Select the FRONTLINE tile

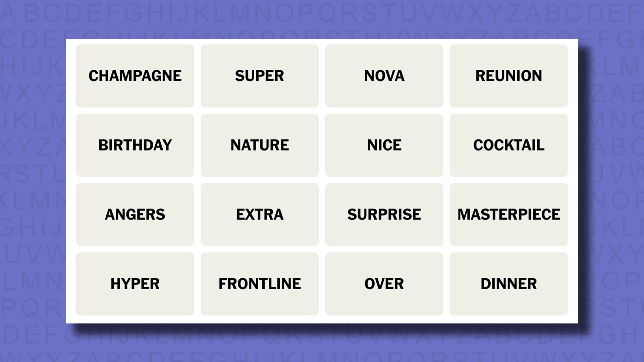tap(260, 283)
